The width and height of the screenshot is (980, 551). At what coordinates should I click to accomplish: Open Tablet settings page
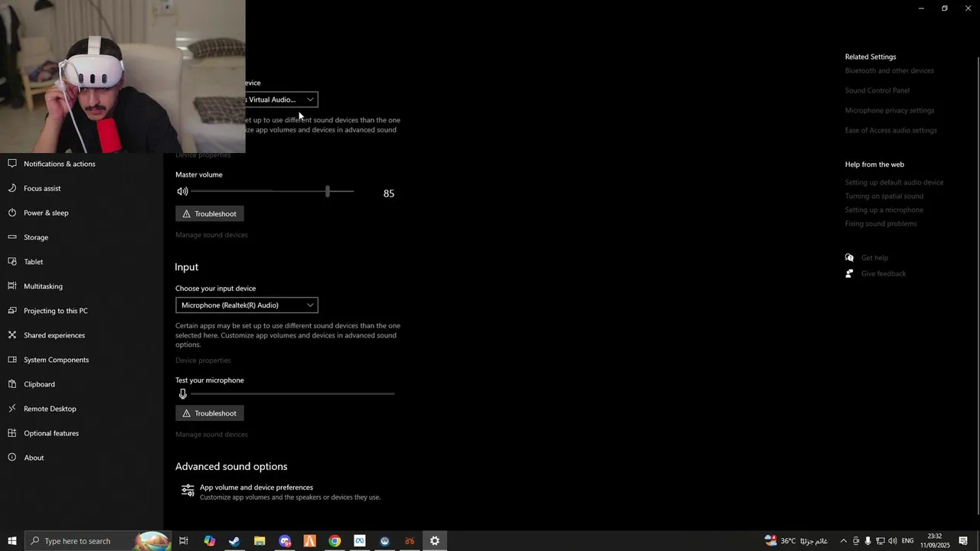point(34,262)
